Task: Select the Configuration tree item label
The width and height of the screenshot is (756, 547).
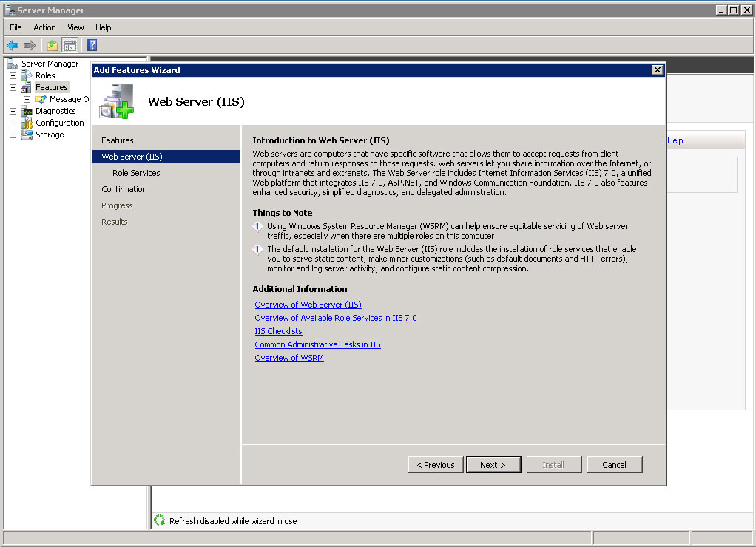Action: click(60, 123)
